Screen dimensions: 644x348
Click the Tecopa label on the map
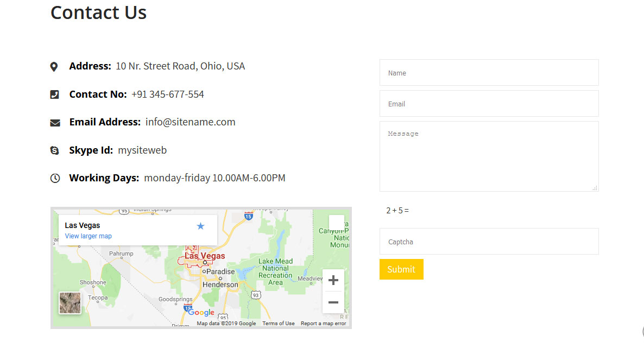point(98,298)
